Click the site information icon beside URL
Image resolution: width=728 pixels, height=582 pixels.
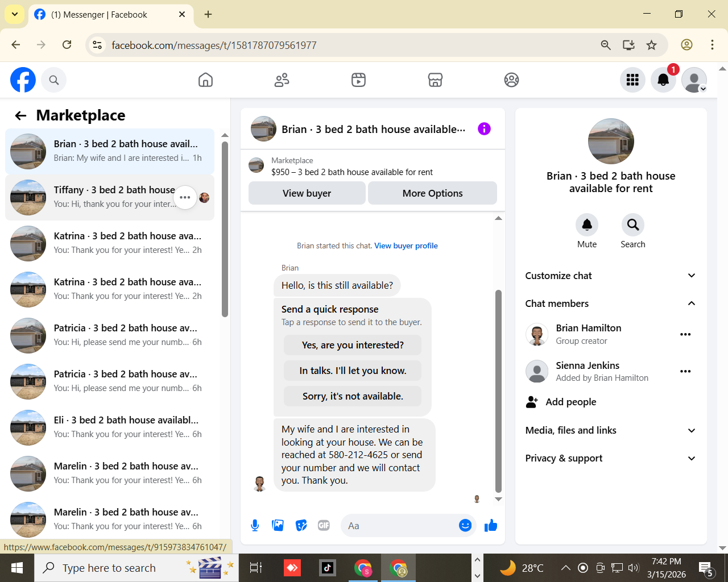click(97, 45)
